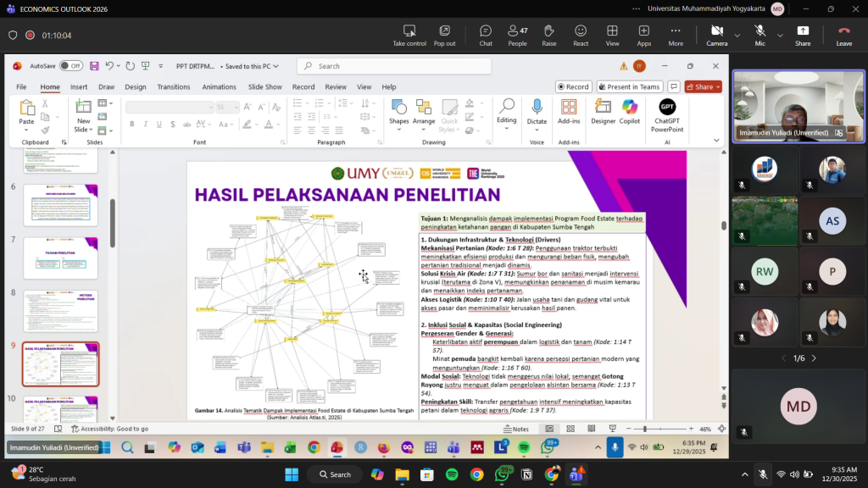The image size is (868, 488).
Task: Expand the Camera options arrow
Action: (737, 36)
